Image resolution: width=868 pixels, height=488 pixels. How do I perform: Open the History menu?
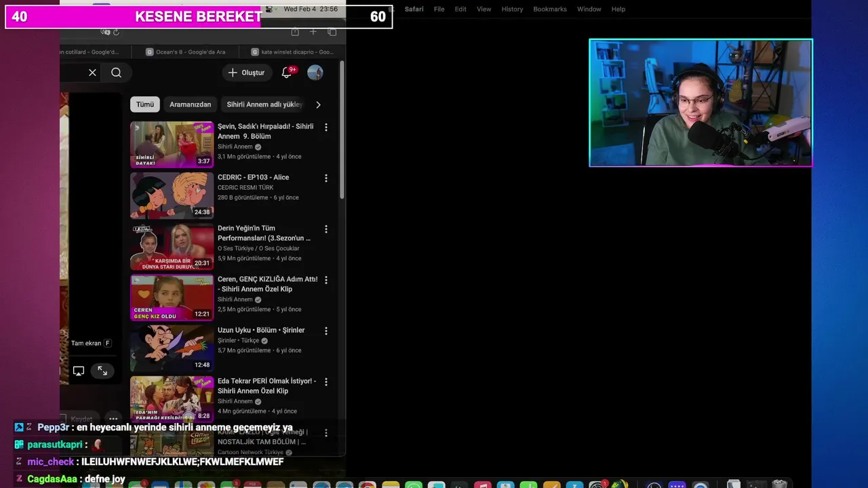coord(512,9)
